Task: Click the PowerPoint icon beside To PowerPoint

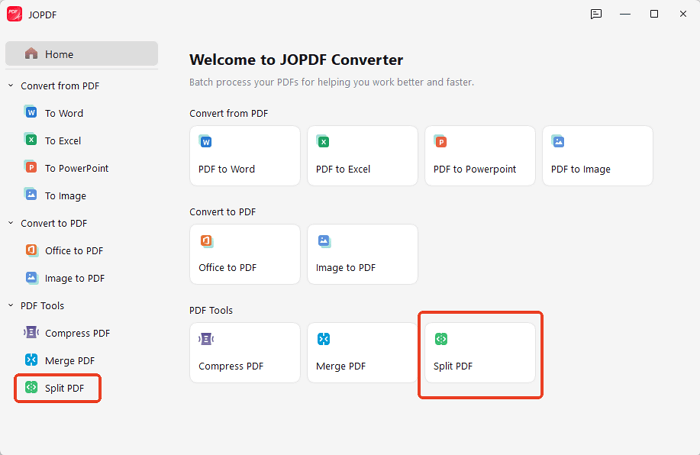Action: click(x=31, y=167)
